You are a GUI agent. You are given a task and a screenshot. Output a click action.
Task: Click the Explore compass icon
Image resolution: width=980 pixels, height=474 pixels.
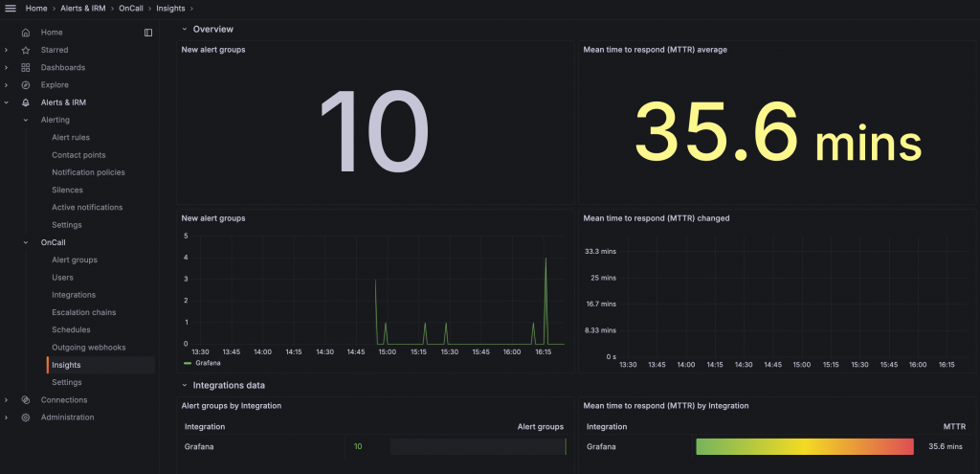pos(26,85)
